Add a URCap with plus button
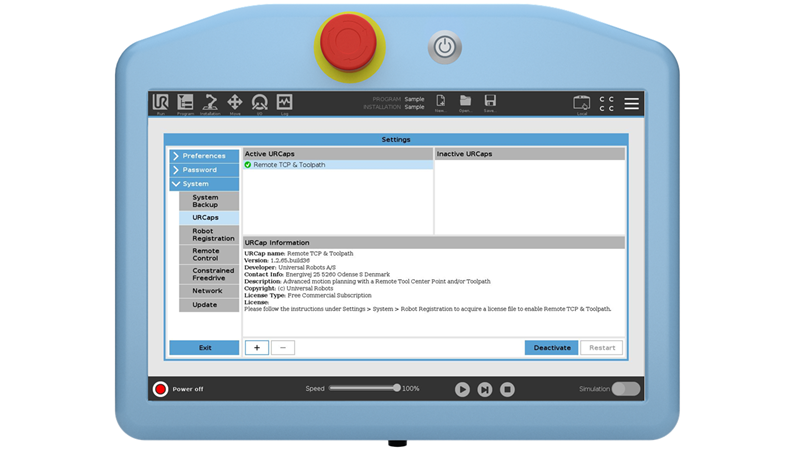800x450 pixels. click(257, 347)
